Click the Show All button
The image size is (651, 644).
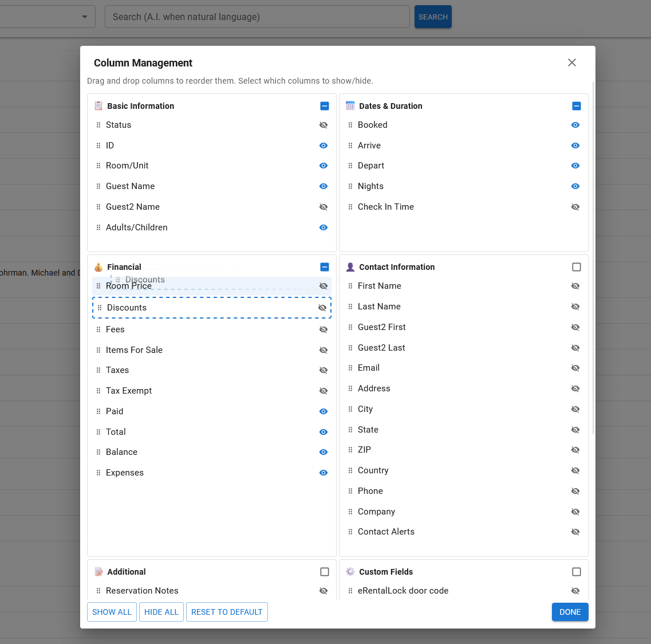[112, 612]
